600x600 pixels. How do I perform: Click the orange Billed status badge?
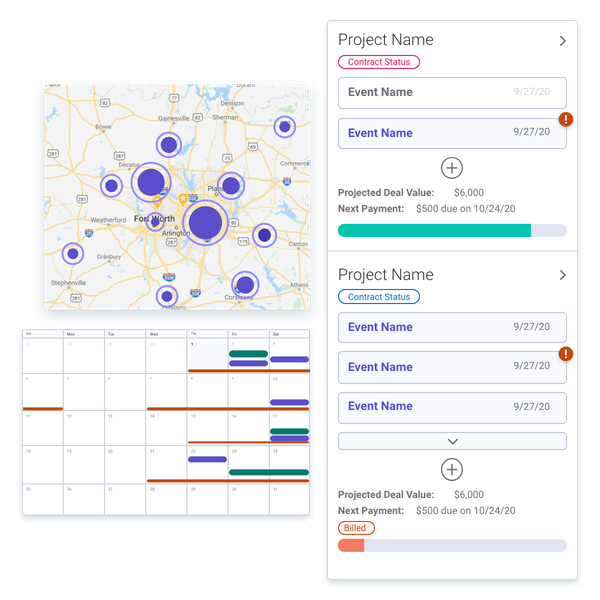point(356,528)
